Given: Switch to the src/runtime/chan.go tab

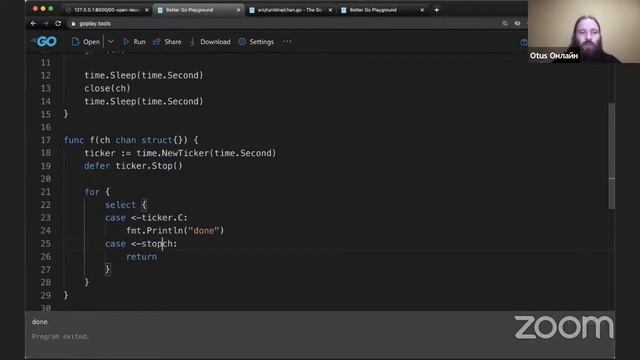Looking at the screenshot, I should pyautogui.click(x=290, y=10).
